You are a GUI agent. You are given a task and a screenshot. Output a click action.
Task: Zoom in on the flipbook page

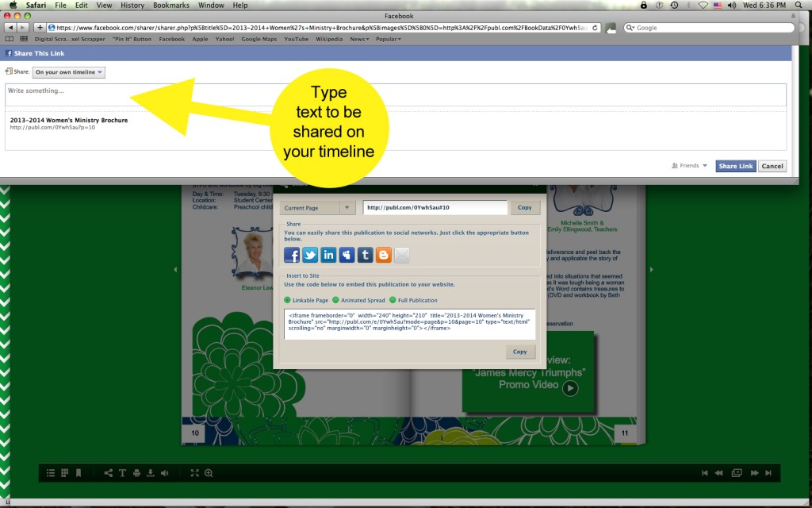click(209, 473)
